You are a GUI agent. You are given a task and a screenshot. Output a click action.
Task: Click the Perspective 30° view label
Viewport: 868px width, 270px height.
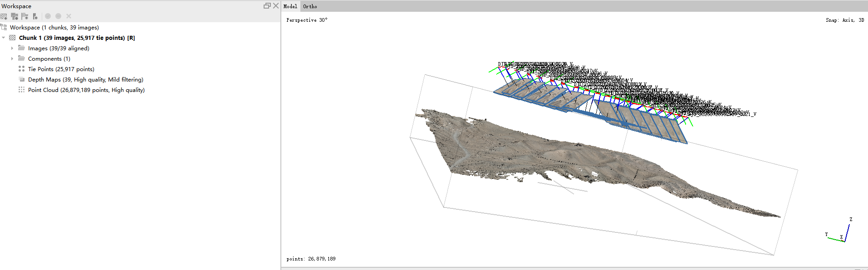[306, 20]
